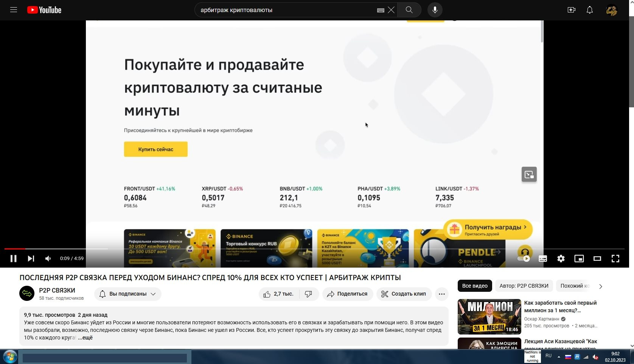Toggle theater mode

(x=597, y=259)
